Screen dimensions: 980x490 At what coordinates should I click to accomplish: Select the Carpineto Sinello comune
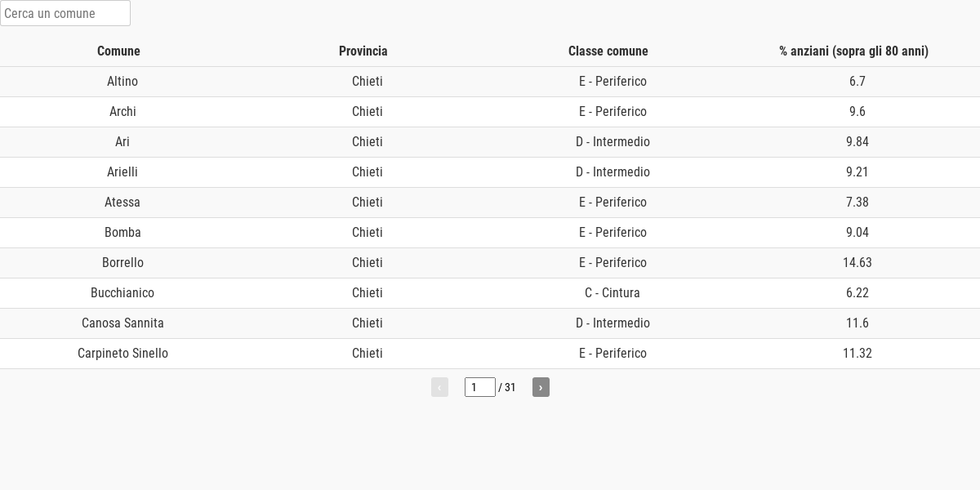click(x=122, y=354)
